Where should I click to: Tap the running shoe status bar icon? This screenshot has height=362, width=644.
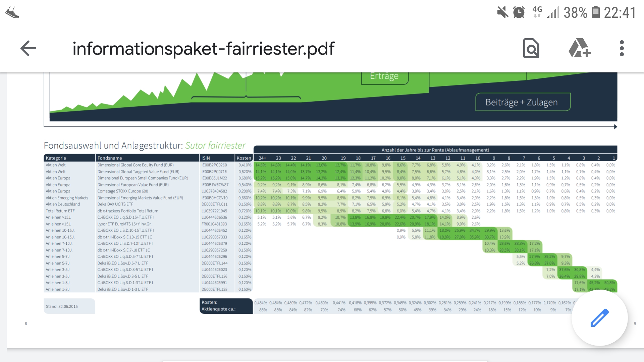(x=12, y=12)
